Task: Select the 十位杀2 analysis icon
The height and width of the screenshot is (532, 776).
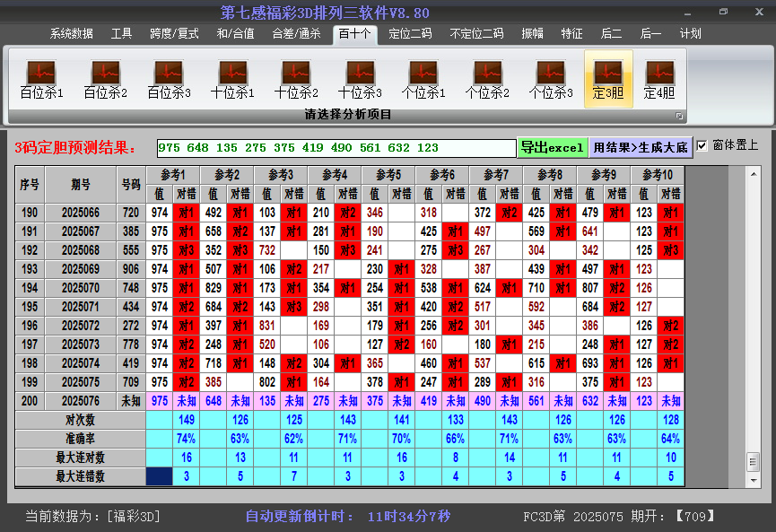Action: (x=296, y=79)
